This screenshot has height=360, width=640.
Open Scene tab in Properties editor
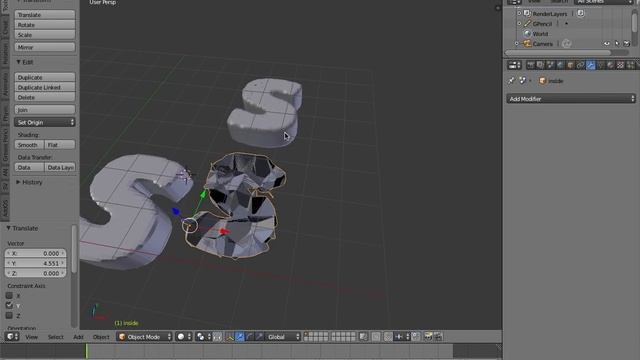[550, 65]
